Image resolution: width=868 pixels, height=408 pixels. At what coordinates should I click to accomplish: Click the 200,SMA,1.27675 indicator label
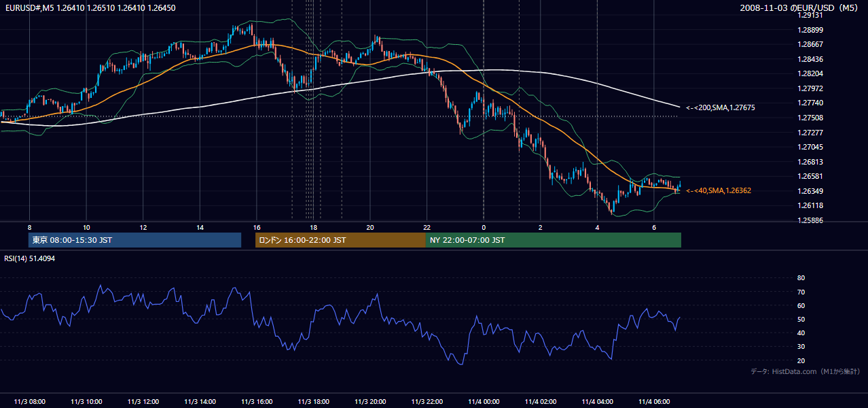pos(721,107)
